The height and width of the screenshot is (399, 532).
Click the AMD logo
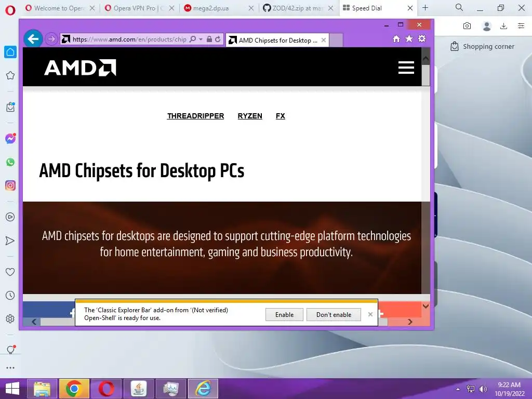(x=80, y=68)
